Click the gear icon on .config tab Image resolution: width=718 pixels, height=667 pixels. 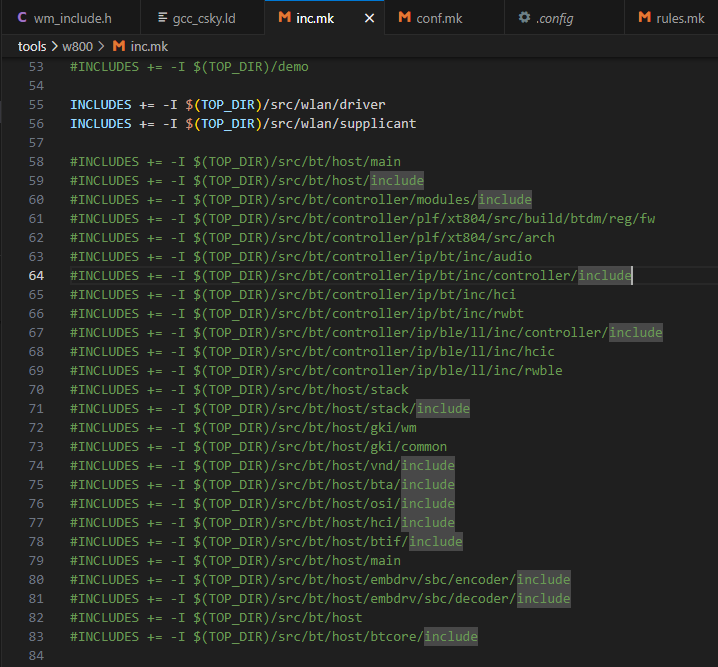point(524,17)
